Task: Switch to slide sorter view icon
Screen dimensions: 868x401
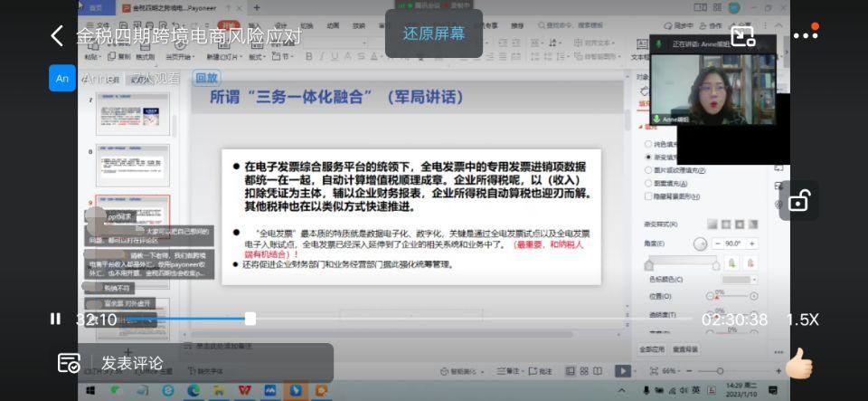Action: (583, 371)
